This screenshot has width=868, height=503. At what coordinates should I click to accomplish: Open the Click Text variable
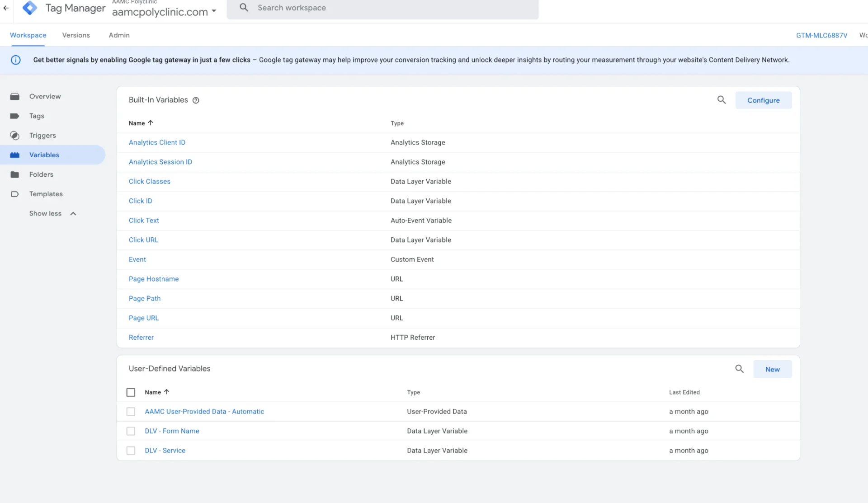144,221
